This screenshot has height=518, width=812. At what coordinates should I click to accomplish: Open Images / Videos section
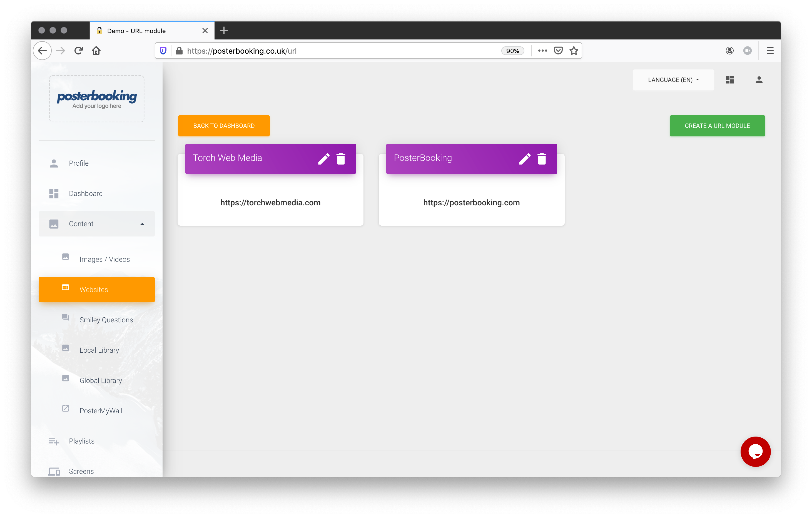96,259
